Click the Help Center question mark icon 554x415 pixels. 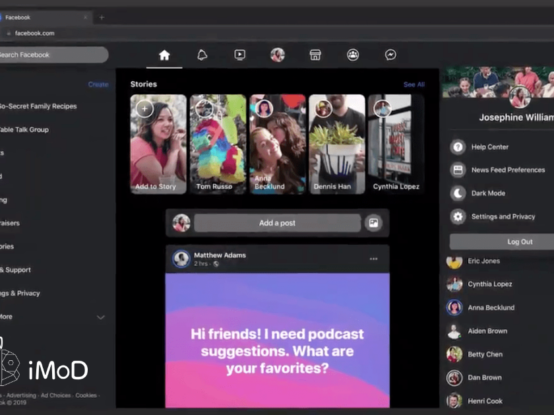458,147
